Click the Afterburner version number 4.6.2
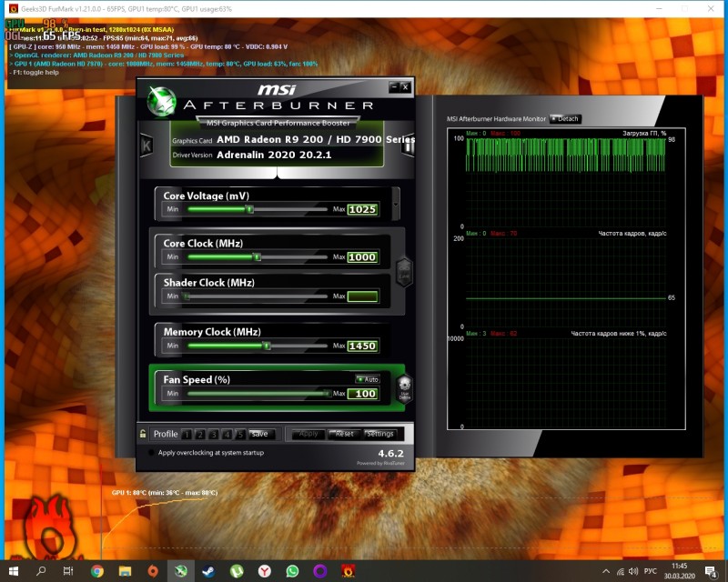728x582 pixels. [x=391, y=454]
